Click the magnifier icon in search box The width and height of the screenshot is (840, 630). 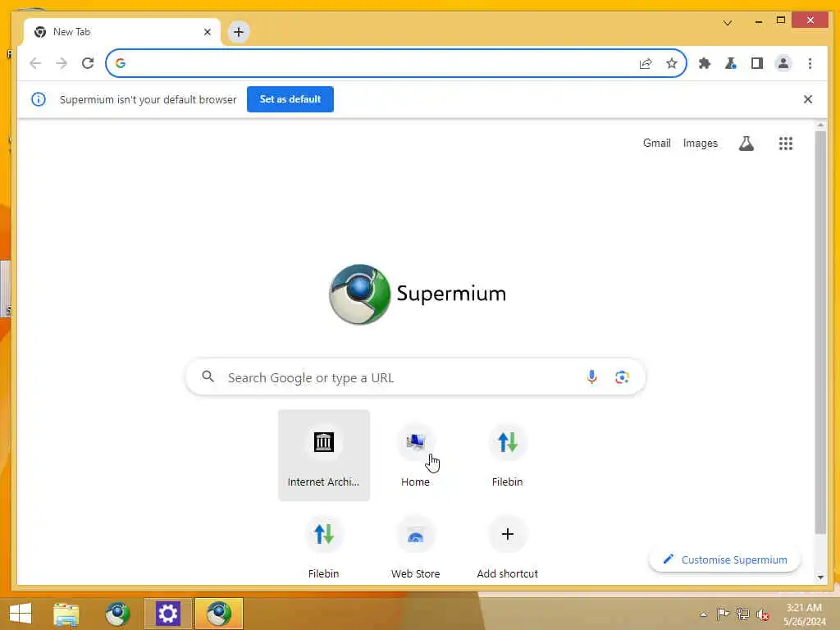[x=208, y=377]
